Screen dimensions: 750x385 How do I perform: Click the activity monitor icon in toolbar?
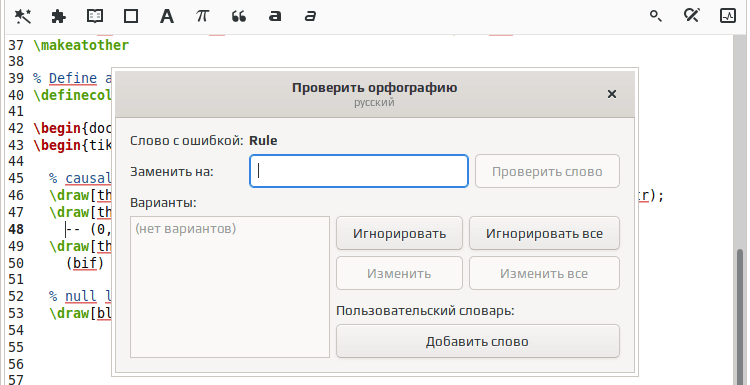click(x=728, y=16)
